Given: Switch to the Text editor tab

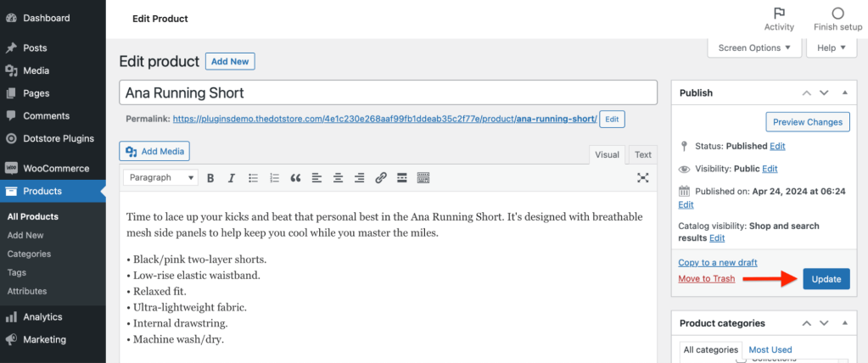Looking at the screenshot, I should coord(643,154).
